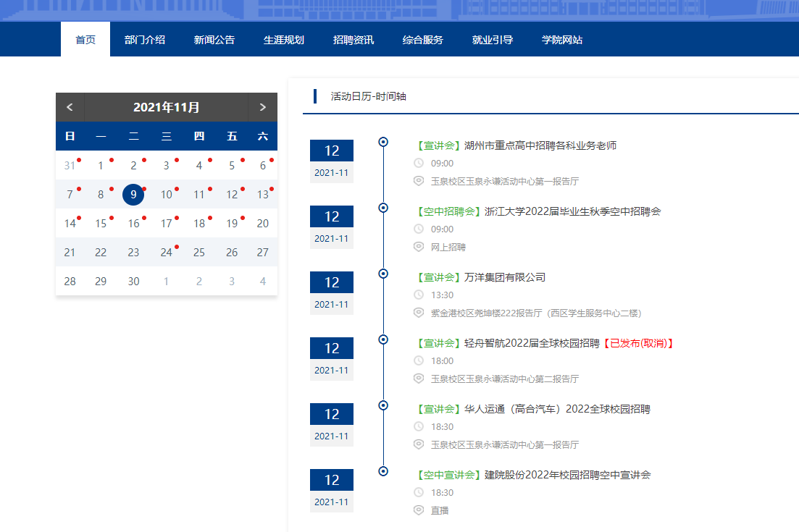Click timeline marker for 万洋集团 event

tap(383, 274)
